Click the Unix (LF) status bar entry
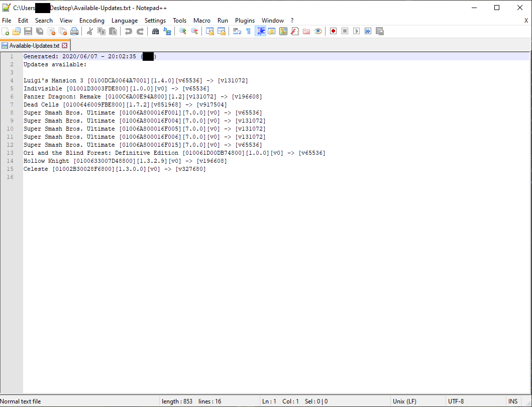The height and width of the screenshot is (407, 532). (x=404, y=401)
